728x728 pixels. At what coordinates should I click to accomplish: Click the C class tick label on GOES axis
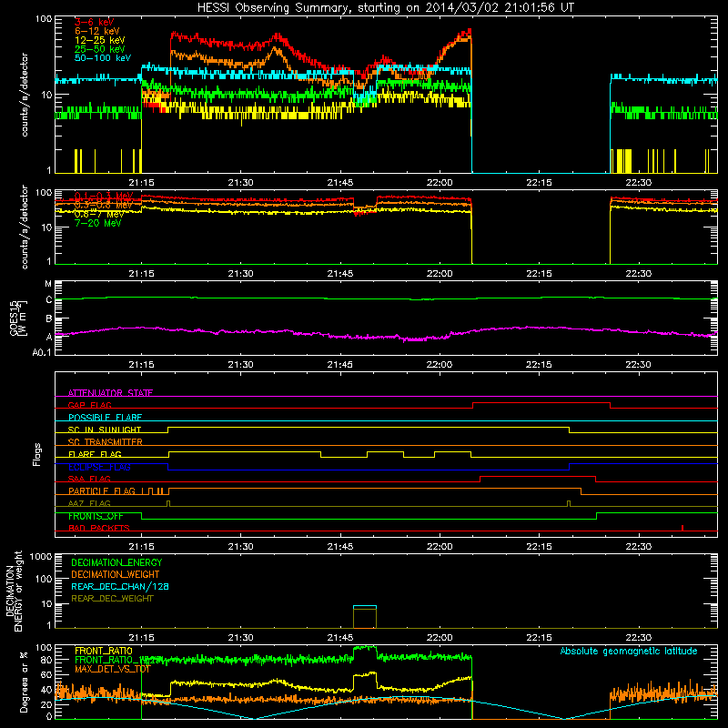(x=49, y=300)
